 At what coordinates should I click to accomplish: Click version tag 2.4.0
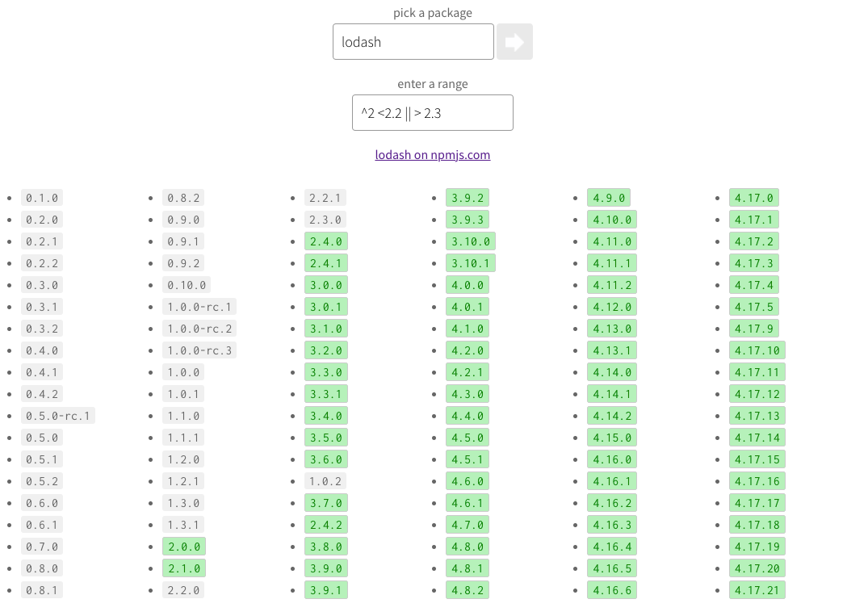(x=326, y=241)
